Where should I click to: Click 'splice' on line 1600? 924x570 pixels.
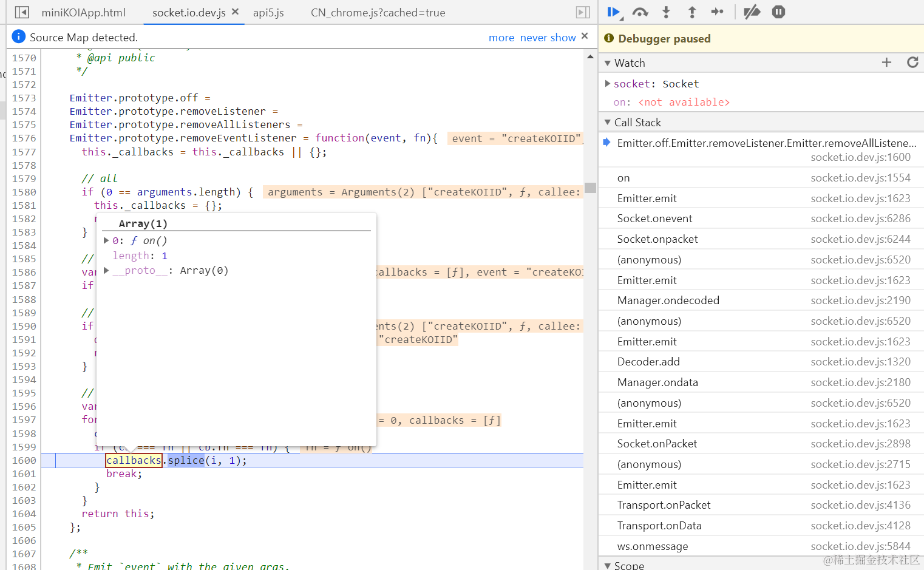[x=186, y=460]
